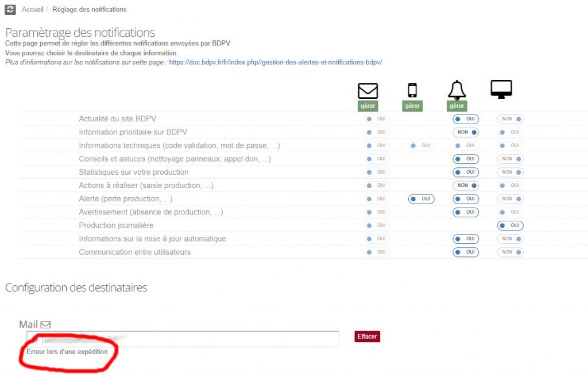The height and width of the screenshot is (376, 588).
Task: Click the email envelope column icon
Action: 367,90
